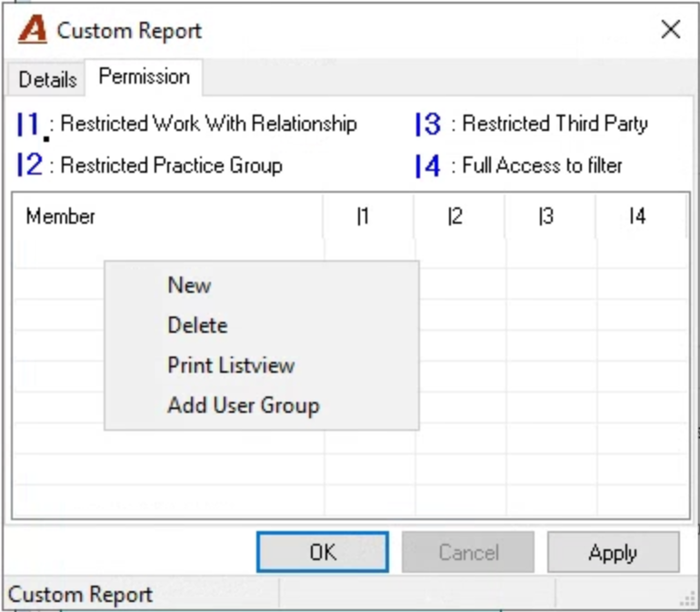Viewport: 700px width, 612px height.
Task: Click the |4 column header
Action: point(641,216)
